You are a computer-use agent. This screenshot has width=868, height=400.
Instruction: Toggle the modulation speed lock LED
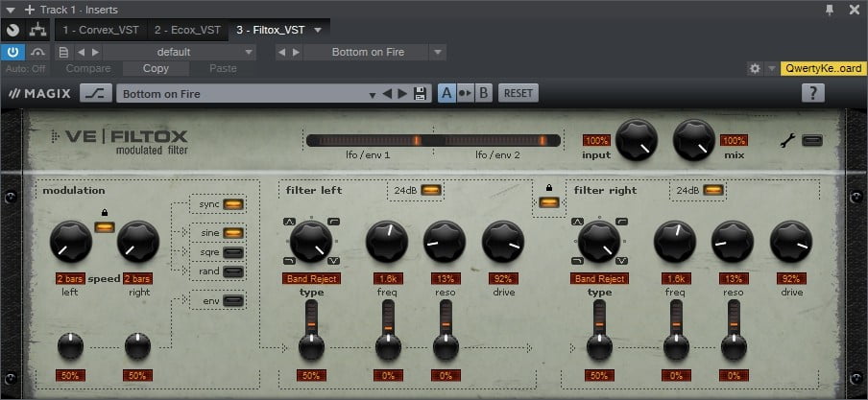105,226
